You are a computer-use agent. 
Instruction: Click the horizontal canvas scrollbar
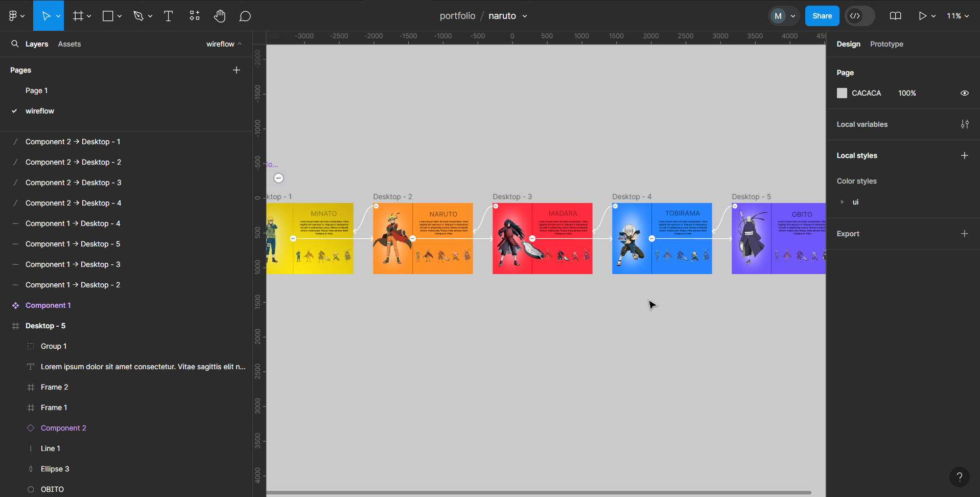pyautogui.click(x=539, y=493)
